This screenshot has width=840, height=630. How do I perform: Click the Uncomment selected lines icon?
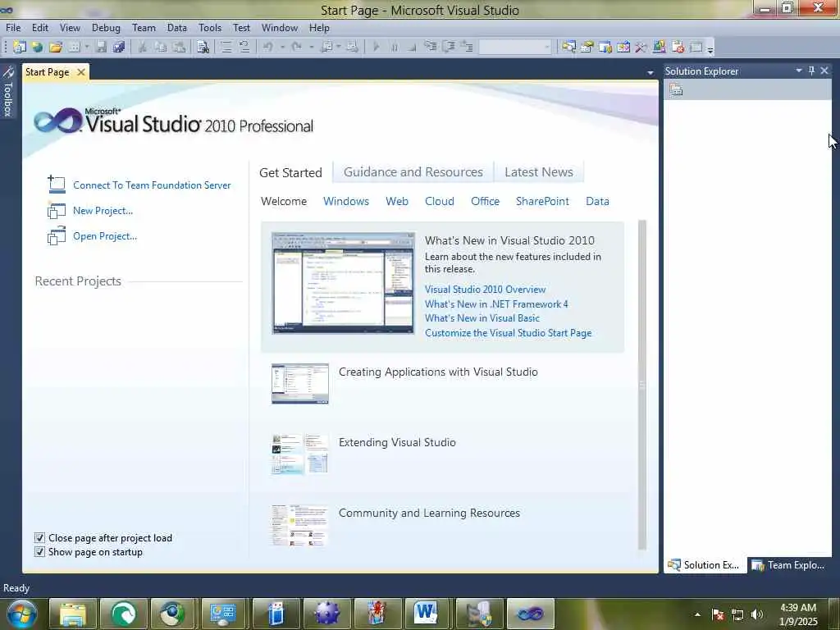(244, 47)
